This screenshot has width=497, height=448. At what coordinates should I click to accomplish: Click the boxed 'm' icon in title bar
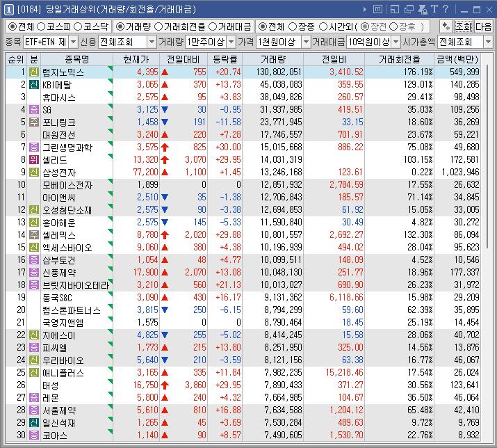377,10
